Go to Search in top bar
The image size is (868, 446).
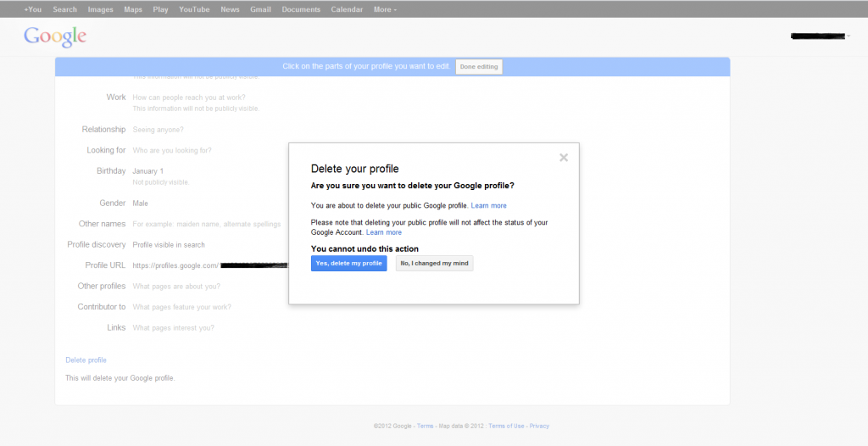click(x=64, y=9)
